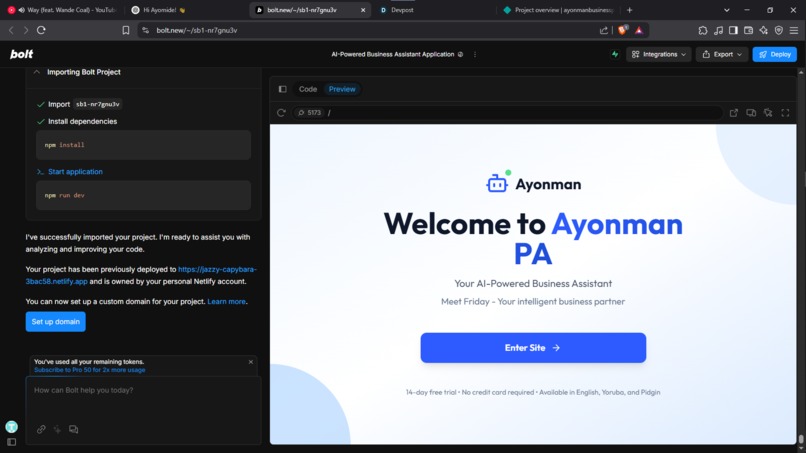Toggle the browser sidebar panel icon
806x453 pixels.
pos(733,30)
